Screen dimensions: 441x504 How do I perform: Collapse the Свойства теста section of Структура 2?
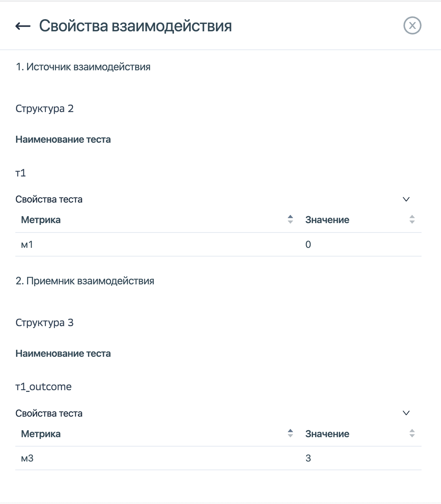pyautogui.click(x=406, y=199)
